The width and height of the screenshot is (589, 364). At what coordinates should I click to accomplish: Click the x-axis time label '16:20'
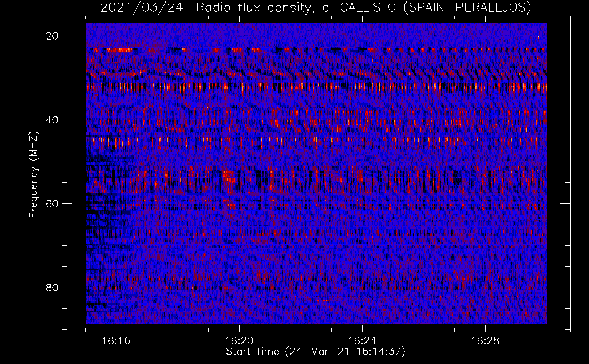(239, 341)
